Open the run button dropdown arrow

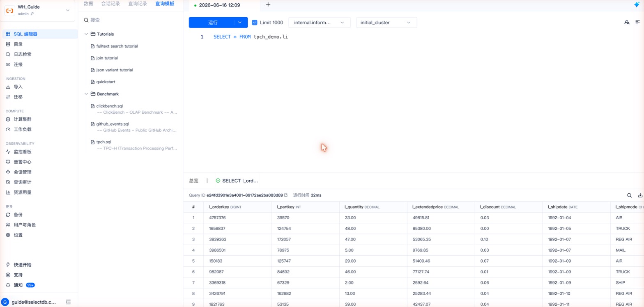point(241,23)
